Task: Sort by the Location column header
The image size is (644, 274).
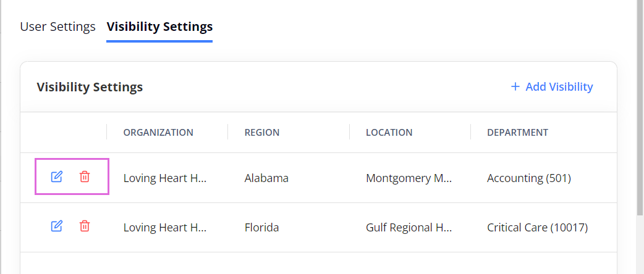Action: [x=389, y=133]
